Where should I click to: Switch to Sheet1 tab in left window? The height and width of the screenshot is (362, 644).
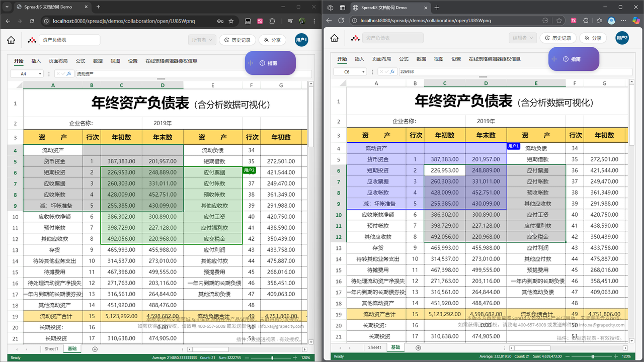click(x=51, y=348)
